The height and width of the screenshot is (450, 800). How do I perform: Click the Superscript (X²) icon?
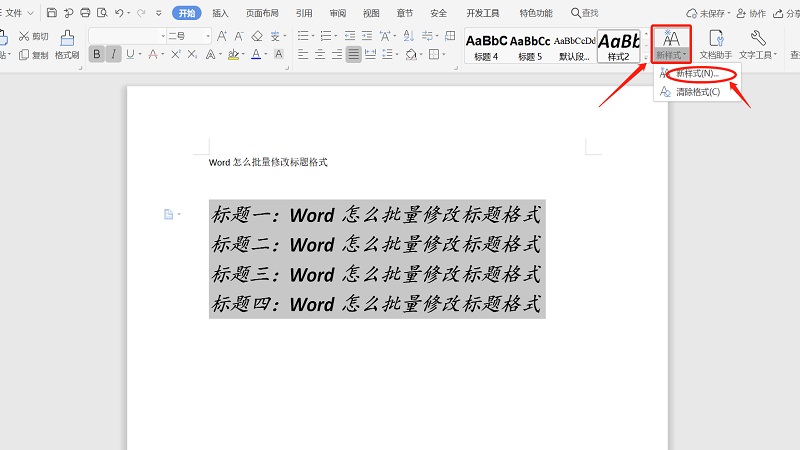pos(176,54)
